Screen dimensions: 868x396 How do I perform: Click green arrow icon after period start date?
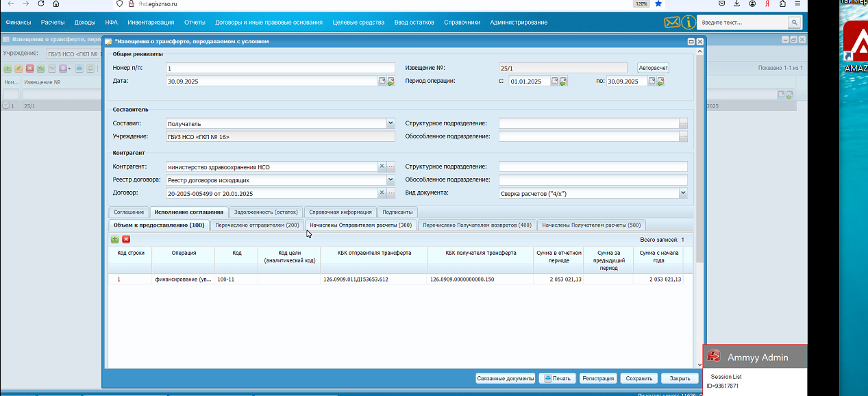coord(563,81)
